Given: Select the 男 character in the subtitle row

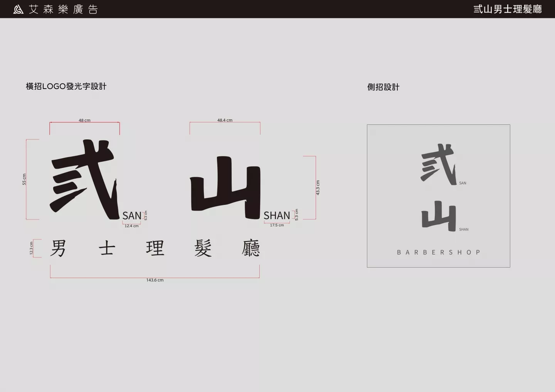Looking at the screenshot, I should point(58,248).
